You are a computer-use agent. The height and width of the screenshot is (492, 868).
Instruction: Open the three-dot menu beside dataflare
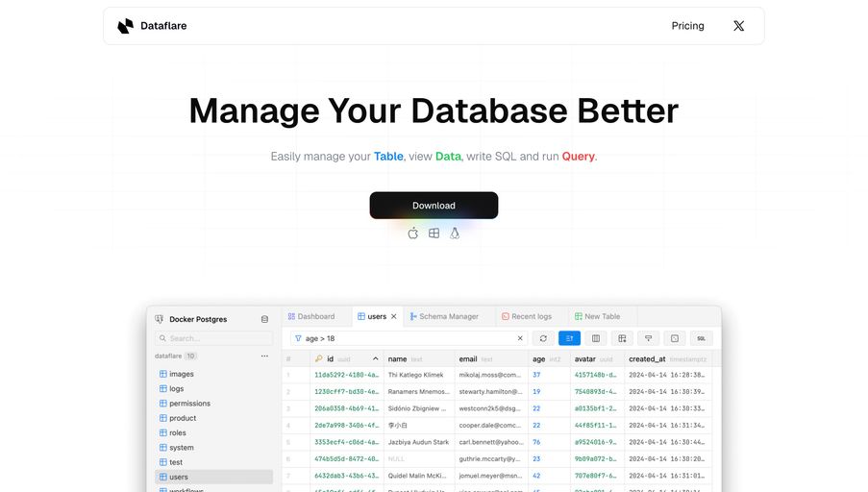tap(264, 356)
